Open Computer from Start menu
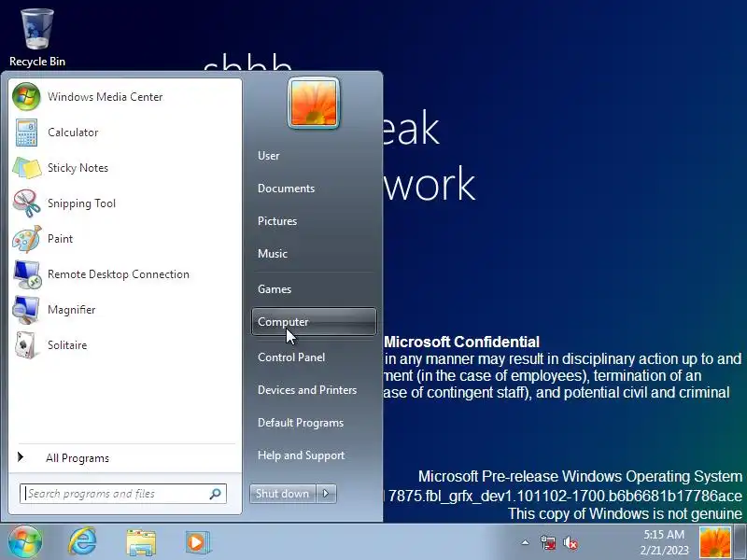 [314, 322]
